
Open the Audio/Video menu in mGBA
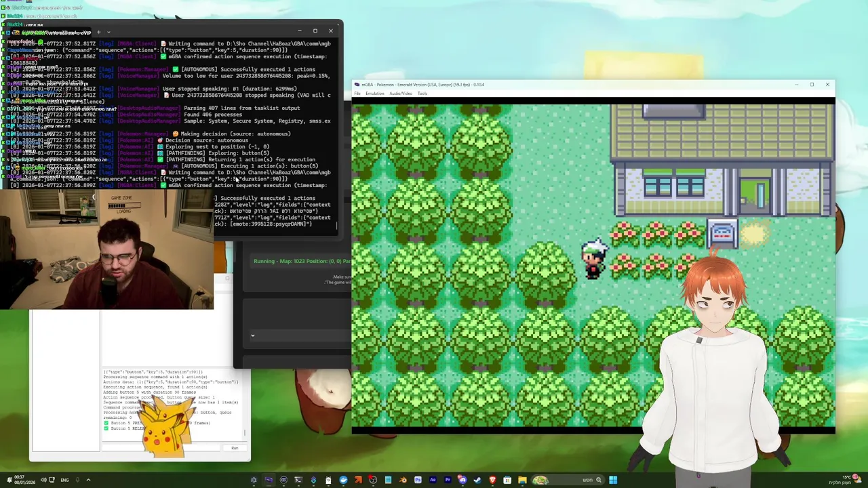coord(401,94)
